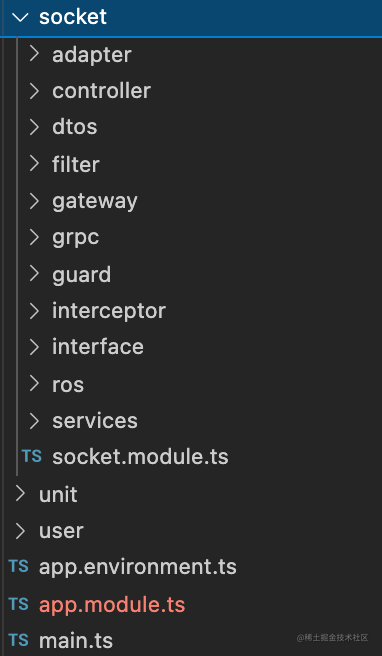Open the ros folder
Image resolution: width=382 pixels, height=656 pixels.
coord(191,384)
